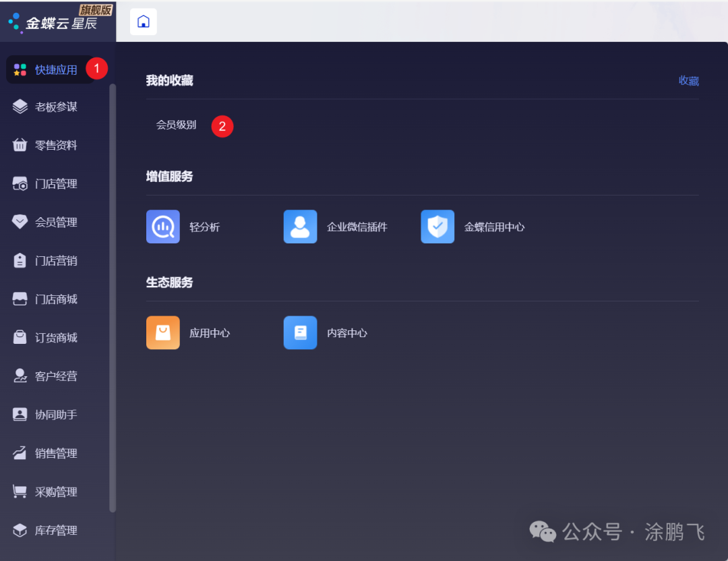Image resolution: width=728 pixels, height=561 pixels.
Task: Open 库存管理 in the sidebar
Action: 55,530
